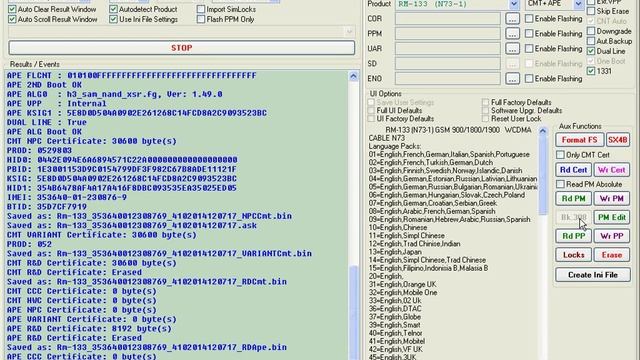Click the Wr PM button
This screenshot has height=360, width=640.
pos(611,199)
